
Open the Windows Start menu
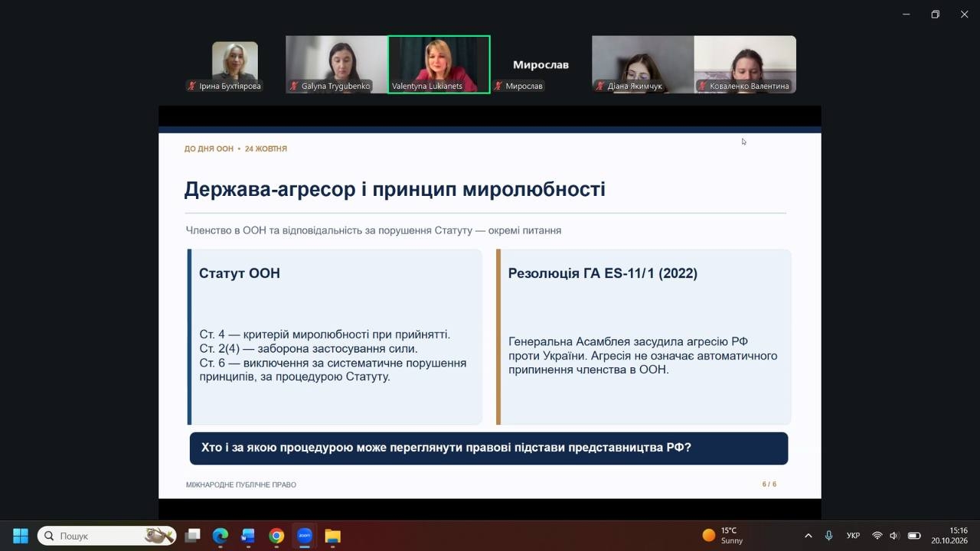click(21, 536)
